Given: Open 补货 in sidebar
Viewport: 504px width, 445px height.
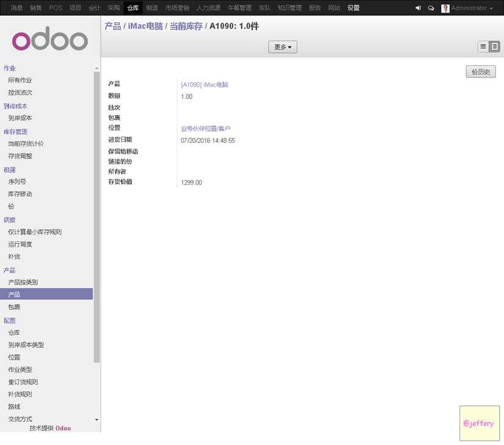Looking at the screenshot, I should point(14,257).
